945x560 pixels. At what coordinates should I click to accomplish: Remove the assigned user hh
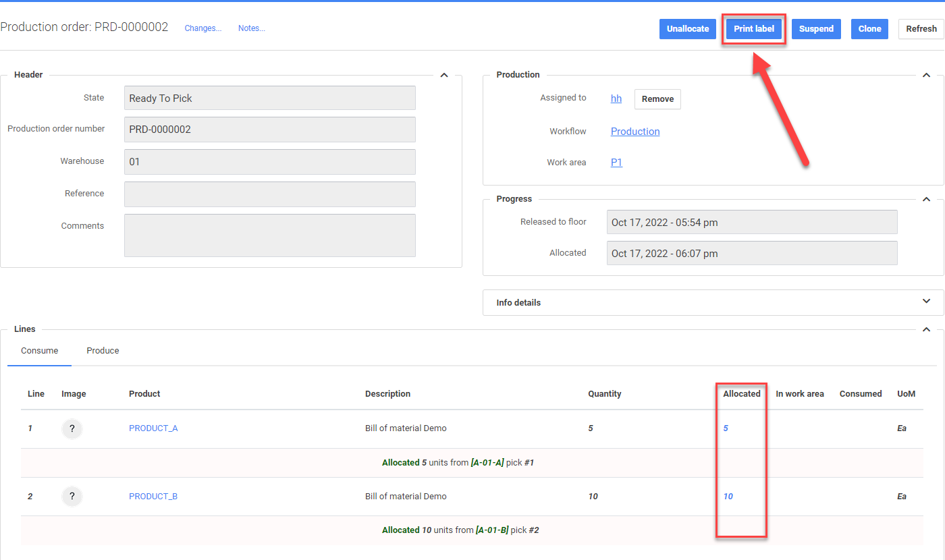point(657,99)
